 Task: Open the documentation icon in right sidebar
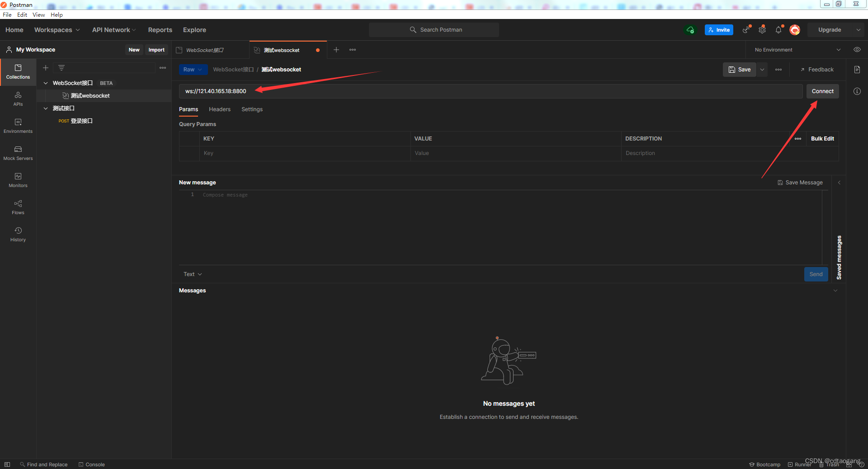857,70
